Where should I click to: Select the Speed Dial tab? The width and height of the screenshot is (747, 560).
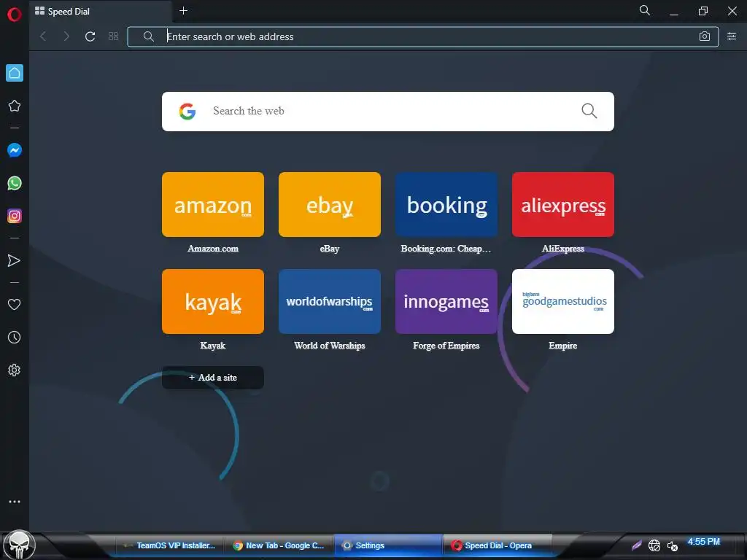pyautogui.click(x=100, y=11)
